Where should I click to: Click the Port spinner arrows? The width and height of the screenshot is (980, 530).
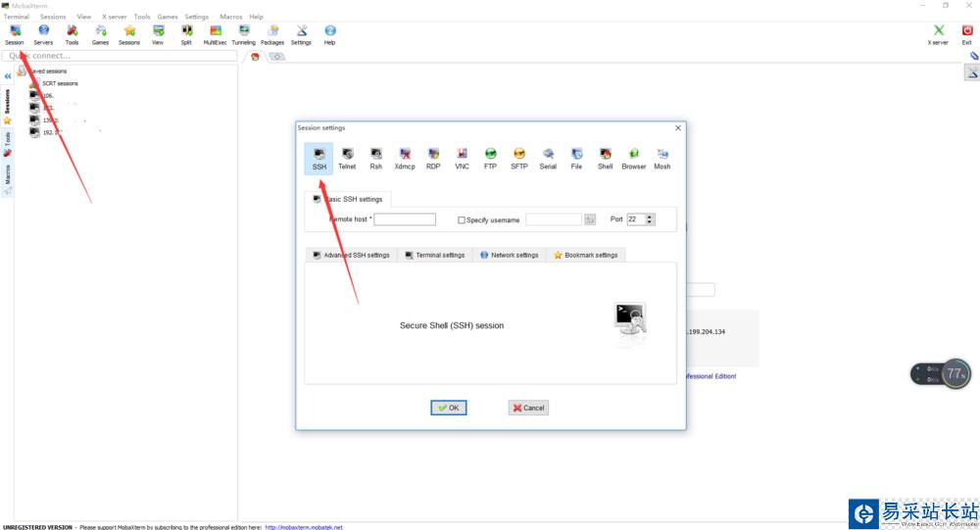(x=650, y=219)
